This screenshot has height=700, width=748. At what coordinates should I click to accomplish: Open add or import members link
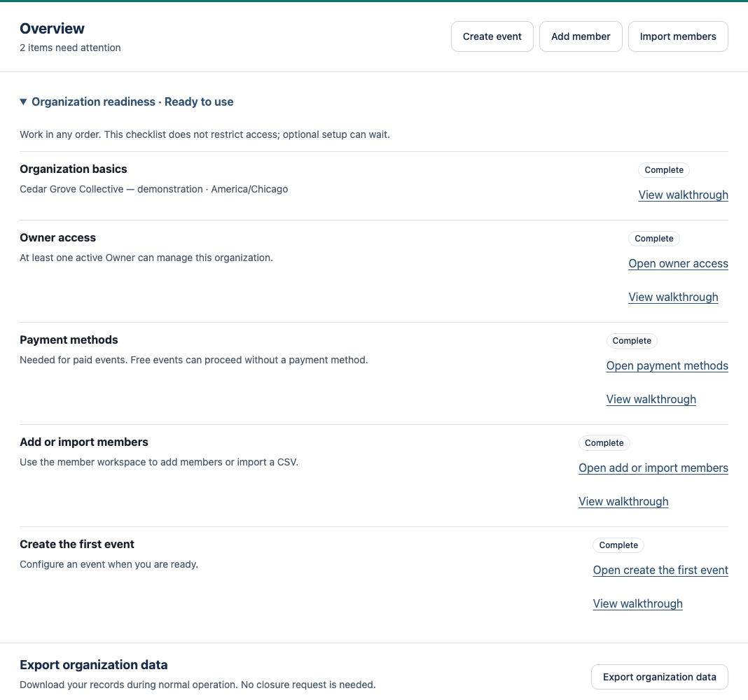[x=653, y=468]
